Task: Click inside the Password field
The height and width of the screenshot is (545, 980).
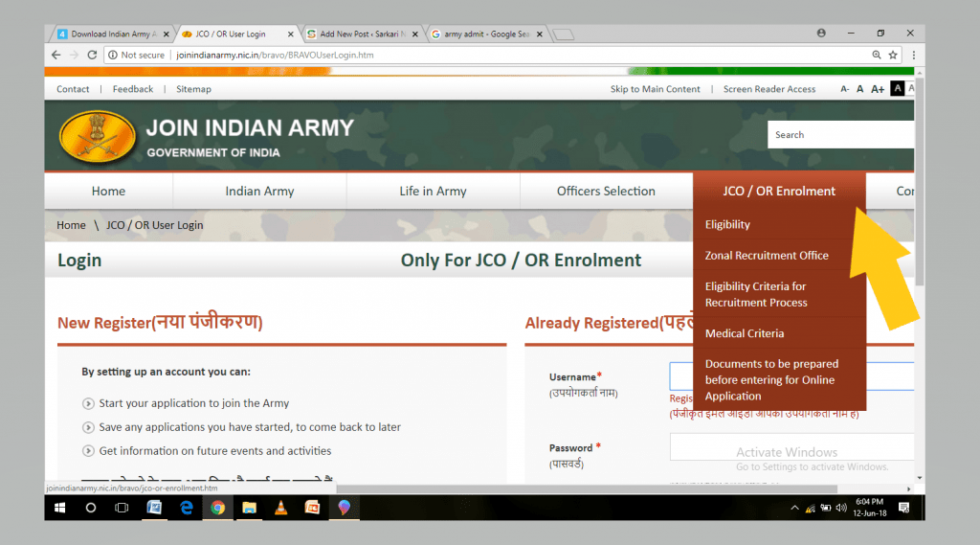Action: coord(791,446)
